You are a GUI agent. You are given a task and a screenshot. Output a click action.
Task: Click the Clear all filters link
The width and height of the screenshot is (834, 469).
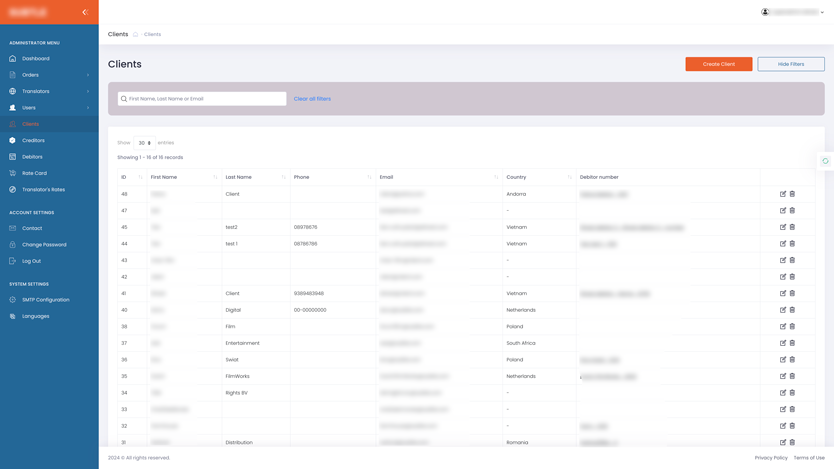[x=312, y=99]
